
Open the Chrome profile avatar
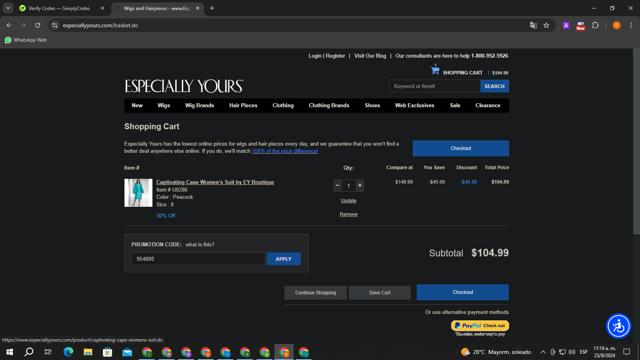[x=616, y=25]
